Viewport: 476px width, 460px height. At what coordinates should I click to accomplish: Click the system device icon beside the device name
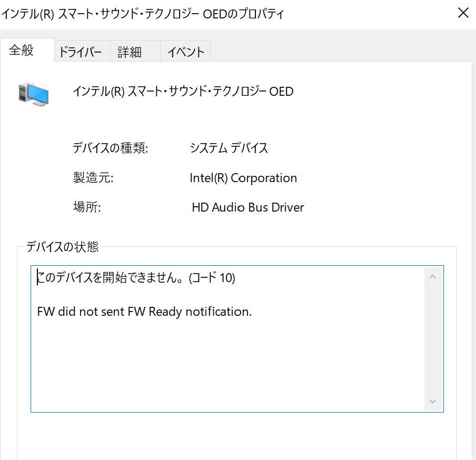pos(34,95)
